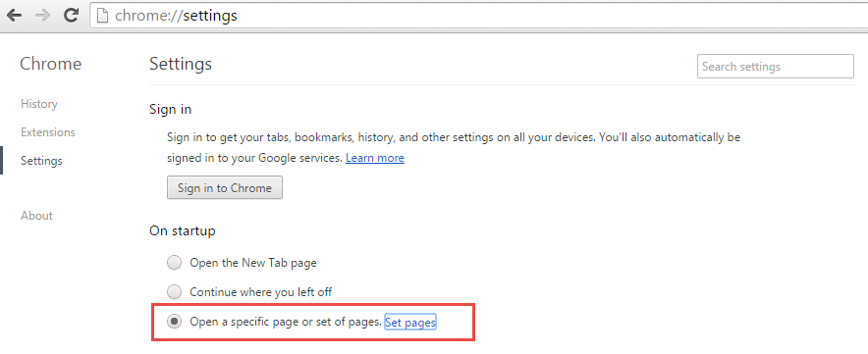Click the On startup section heading
This screenshot has width=868, height=354.
pyautogui.click(x=182, y=230)
